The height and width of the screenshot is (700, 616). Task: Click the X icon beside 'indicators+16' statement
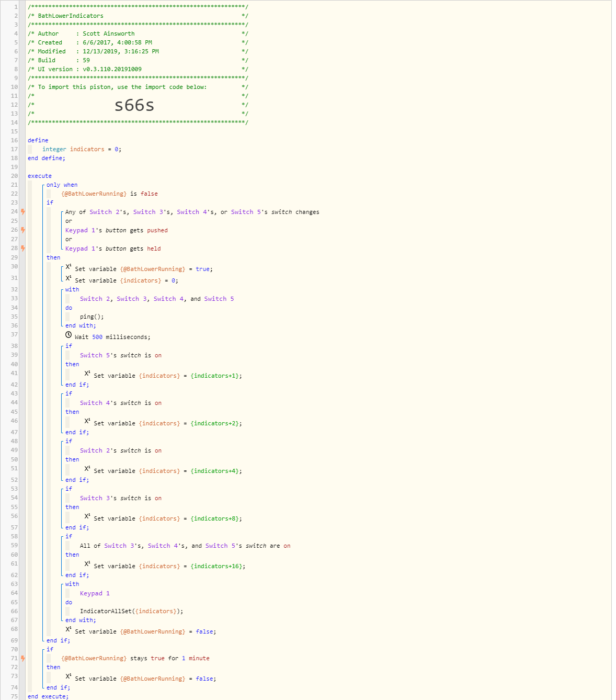pyautogui.click(x=87, y=564)
